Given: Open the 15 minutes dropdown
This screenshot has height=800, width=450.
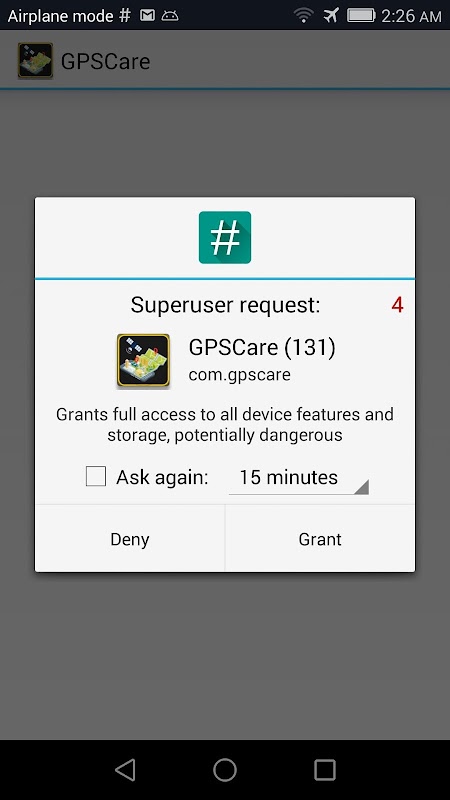Looking at the screenshot, I should (x=298, y=478).
